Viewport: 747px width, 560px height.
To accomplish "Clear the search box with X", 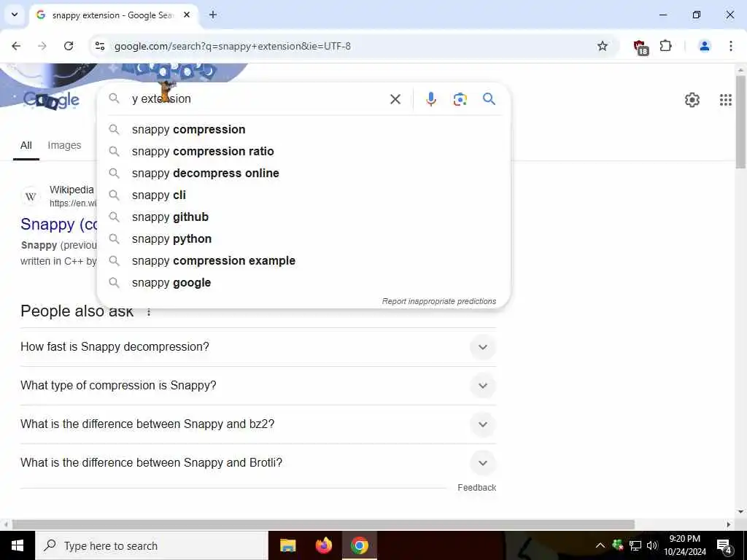I will point(395,99).
